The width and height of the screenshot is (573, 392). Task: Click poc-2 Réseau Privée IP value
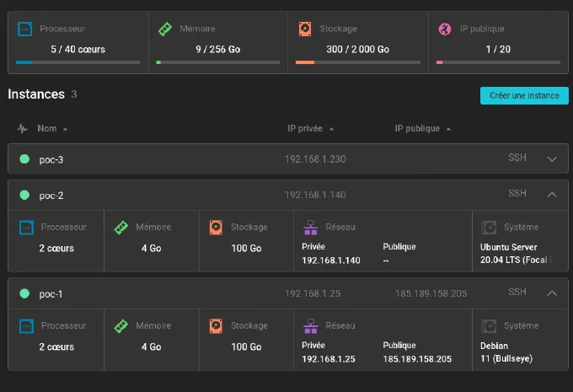click(331, 260)
